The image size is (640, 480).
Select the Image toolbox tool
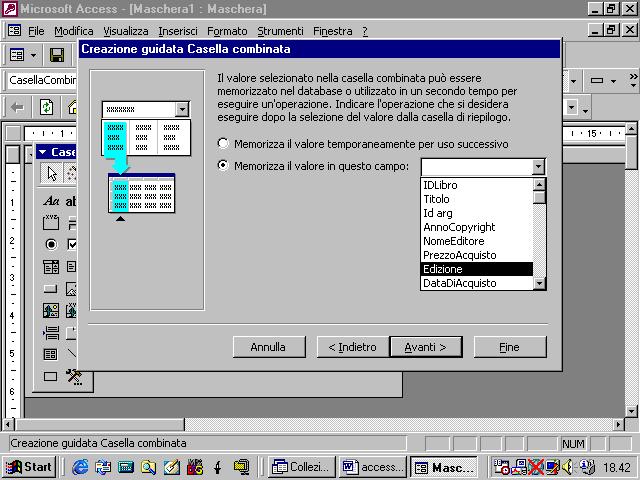tap(72, 289)
